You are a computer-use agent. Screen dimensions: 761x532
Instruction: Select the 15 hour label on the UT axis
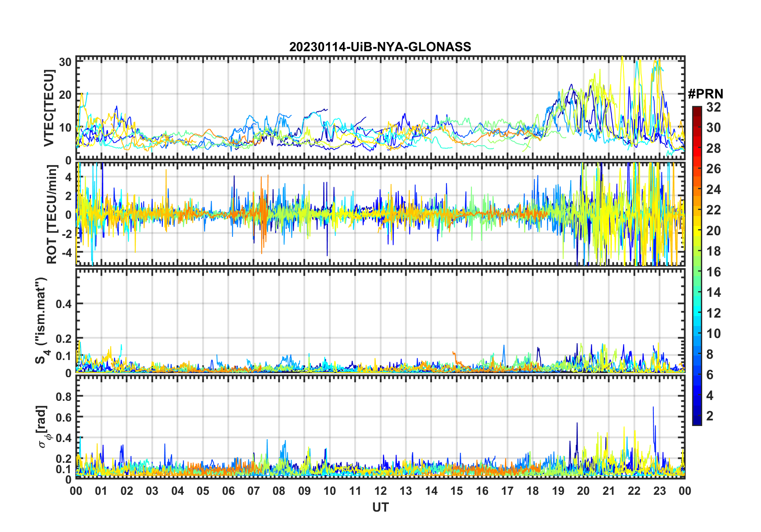point(457,491)
